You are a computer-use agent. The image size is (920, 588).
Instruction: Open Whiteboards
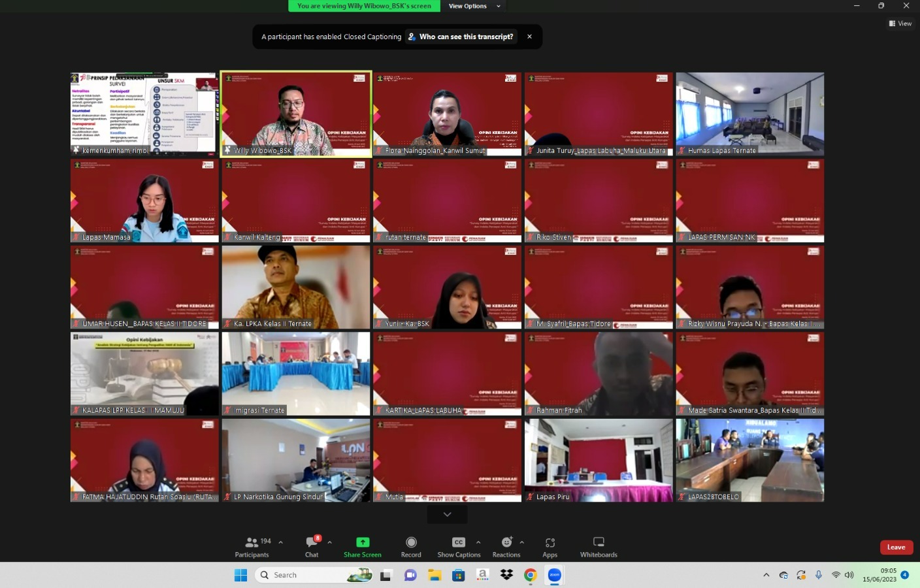[599, 547]
